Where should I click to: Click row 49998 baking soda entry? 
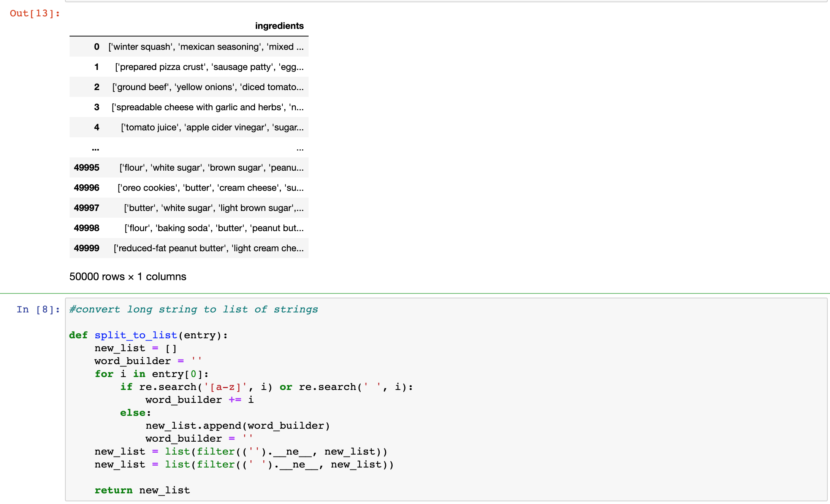click(214, 228)
